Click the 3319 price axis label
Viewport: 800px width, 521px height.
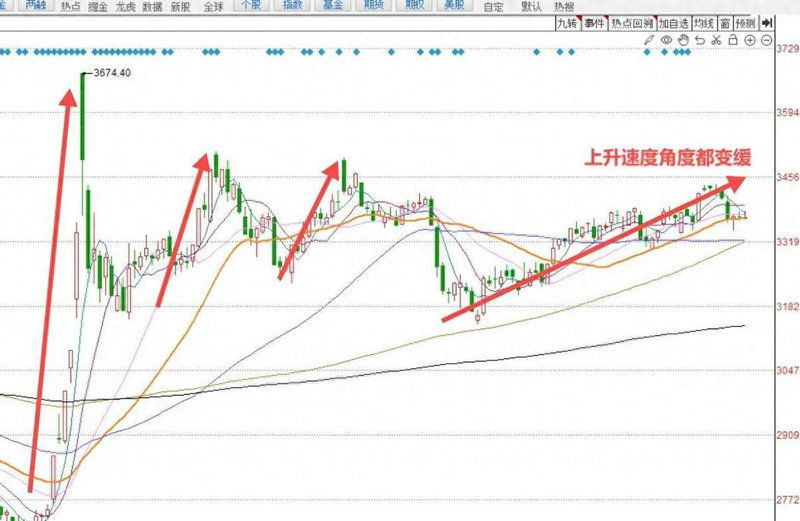(788, 241)
